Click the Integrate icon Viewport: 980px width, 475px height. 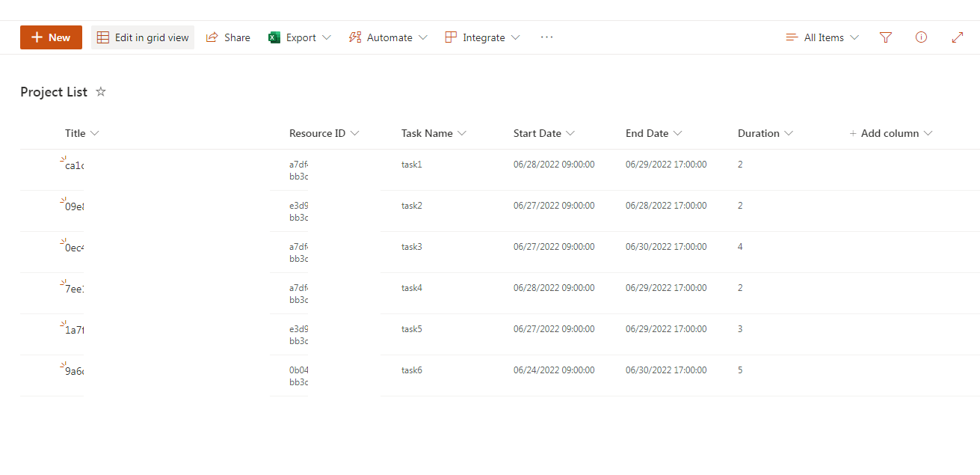pos(451,37)
